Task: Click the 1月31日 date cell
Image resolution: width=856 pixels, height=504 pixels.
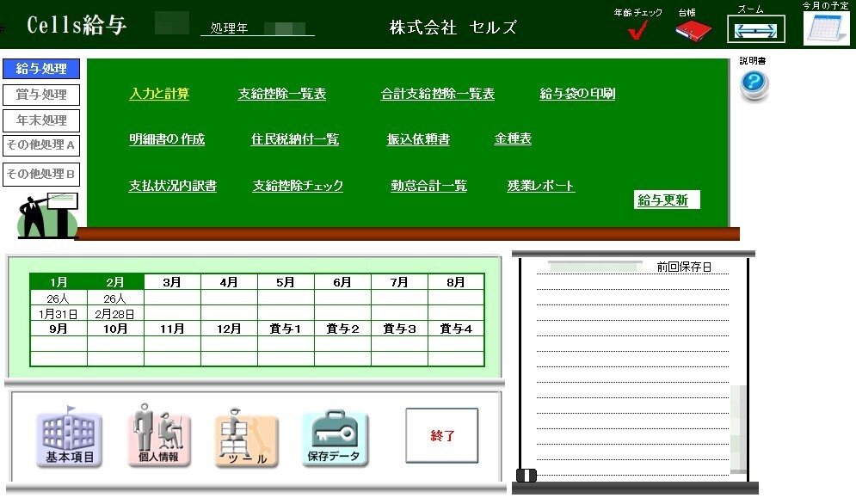Action: [x=59, y=314]
